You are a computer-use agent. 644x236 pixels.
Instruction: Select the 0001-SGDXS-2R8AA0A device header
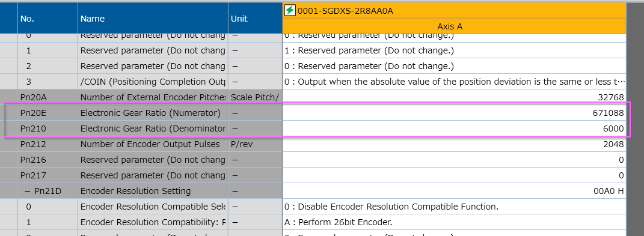pos(454,11)
